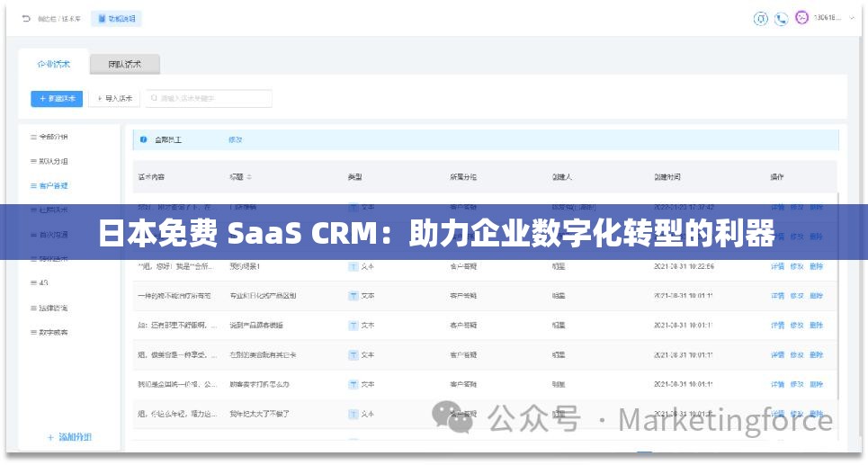Click the blue 新建话术 button
The width and height of the screenshot is (868, 465).
[57, 99]
